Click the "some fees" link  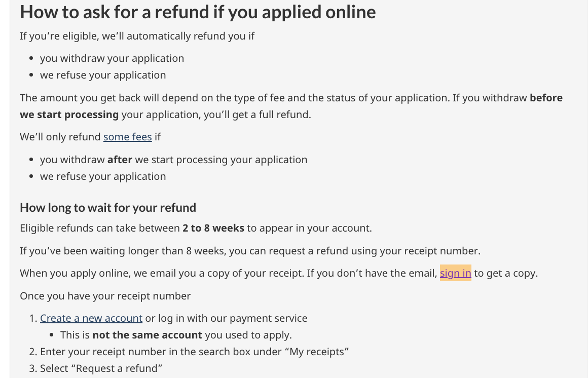[127, 137]
